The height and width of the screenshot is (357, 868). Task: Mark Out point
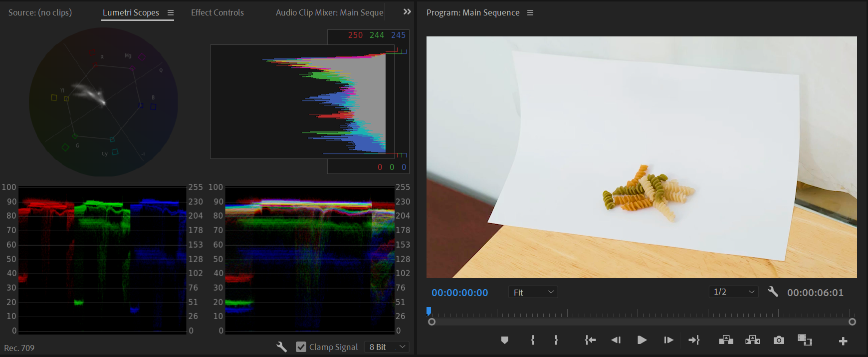pyautogui.click(x=556, y=340)
